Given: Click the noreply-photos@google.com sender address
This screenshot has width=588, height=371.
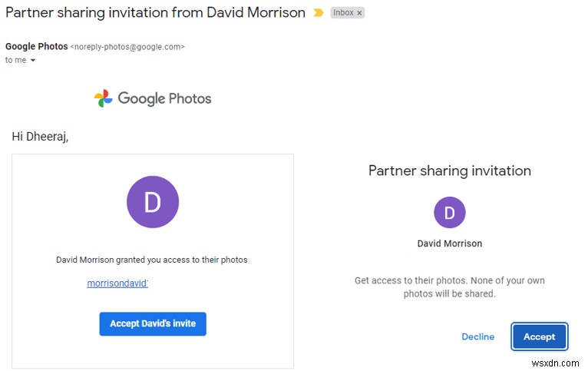Looking at the screenshot, I should click(x=127, y=47).
